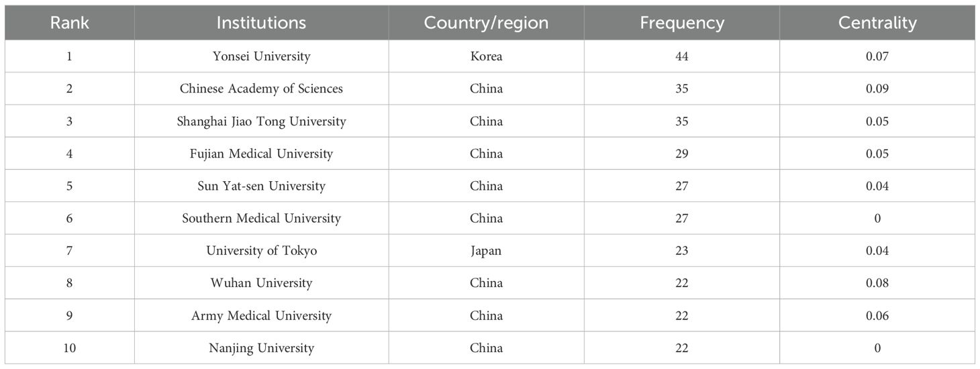Image resolution: width=980 pixels, height=369 pixels.
Task: Select the Southern Medical University cell
Action: pos(261,218)
